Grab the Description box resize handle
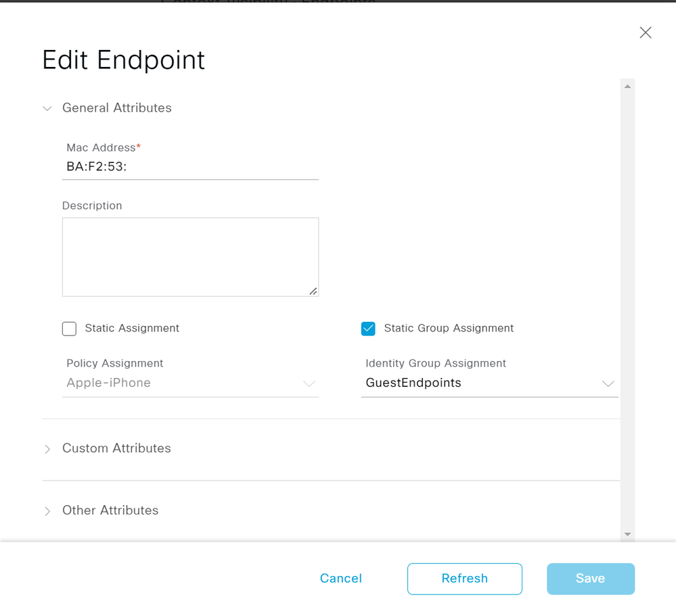The image size is (676, 616). [313, 291]
